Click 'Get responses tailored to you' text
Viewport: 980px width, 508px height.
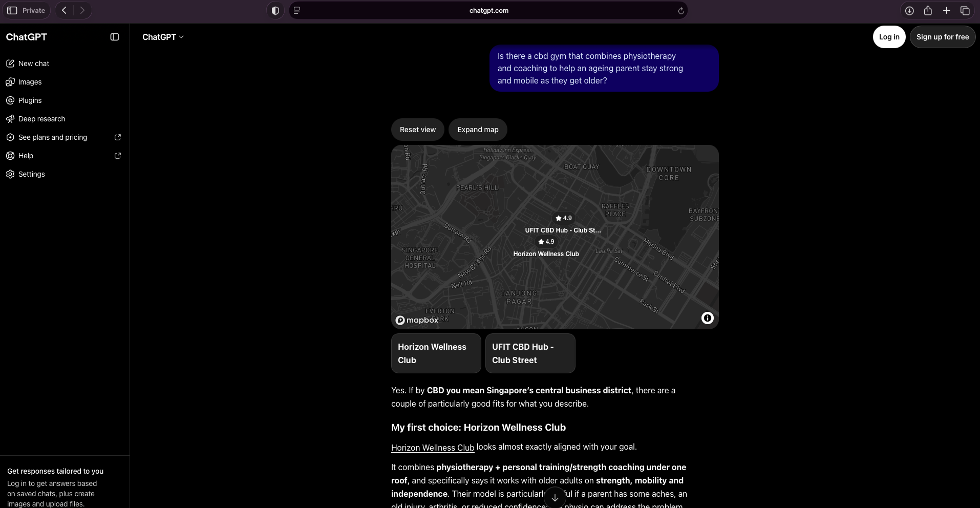click(55, 471)
